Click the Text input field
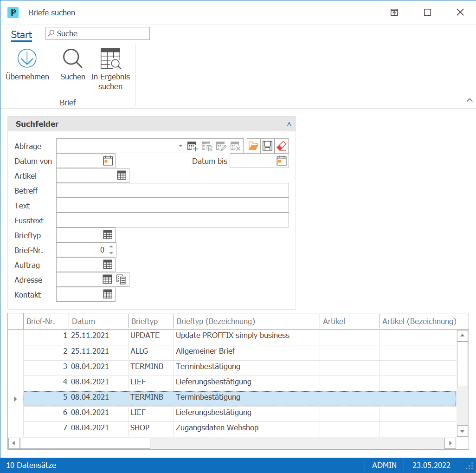This screenshot has width=476, height=473. [173, 205]
